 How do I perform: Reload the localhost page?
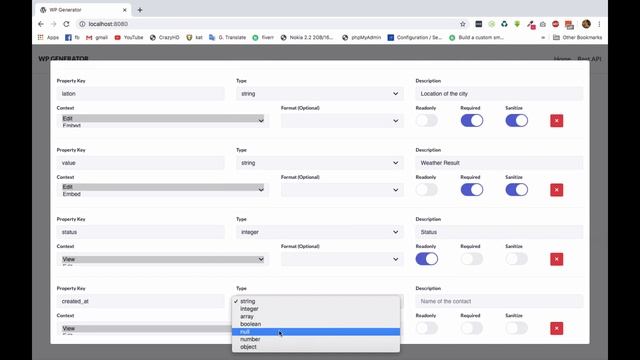pos(66,24)
